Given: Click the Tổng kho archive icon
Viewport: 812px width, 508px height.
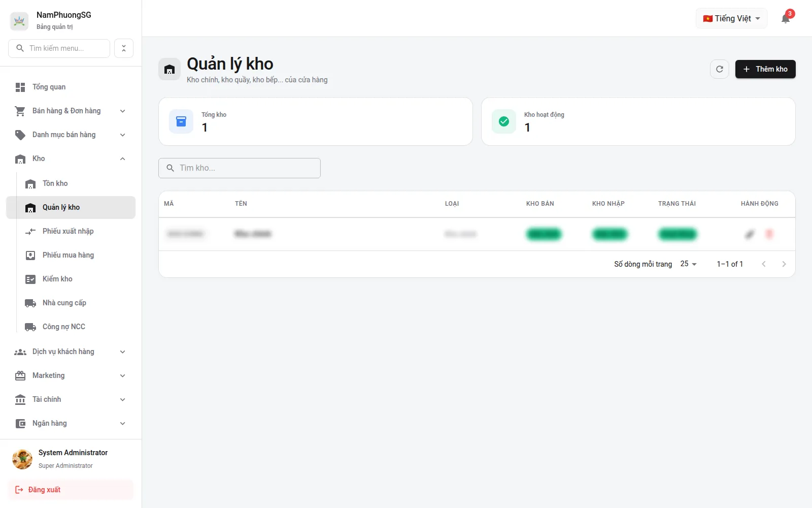Looking at the screenshot, I should tap(181, 121).
